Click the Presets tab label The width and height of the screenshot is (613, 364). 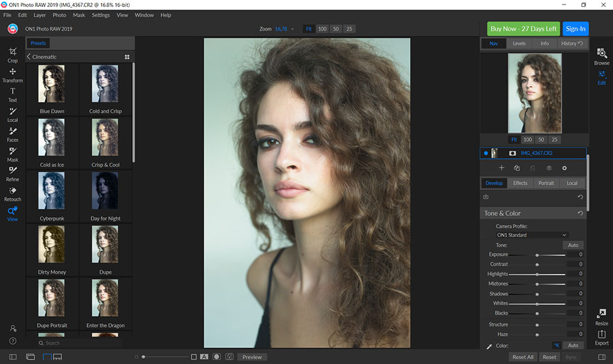coord(38,43)
